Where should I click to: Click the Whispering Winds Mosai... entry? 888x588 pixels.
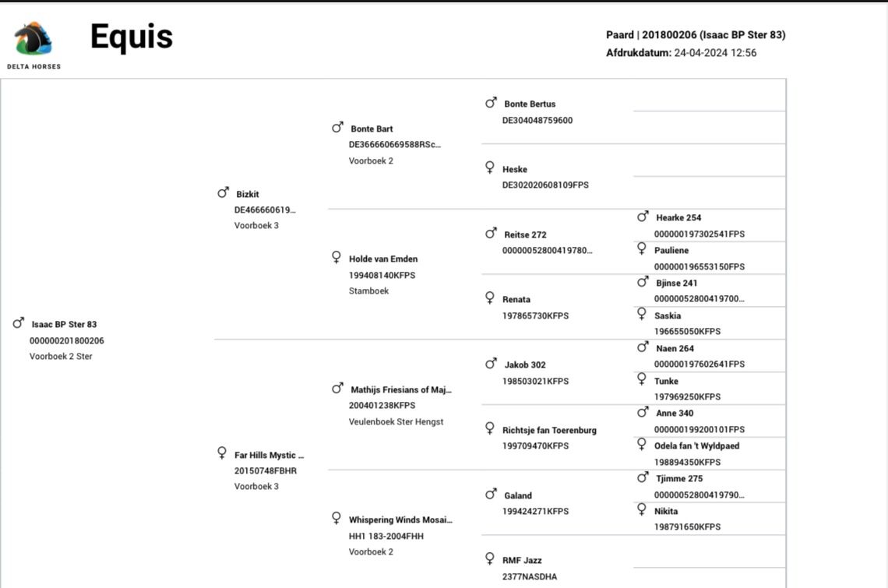tap(400, 520)
